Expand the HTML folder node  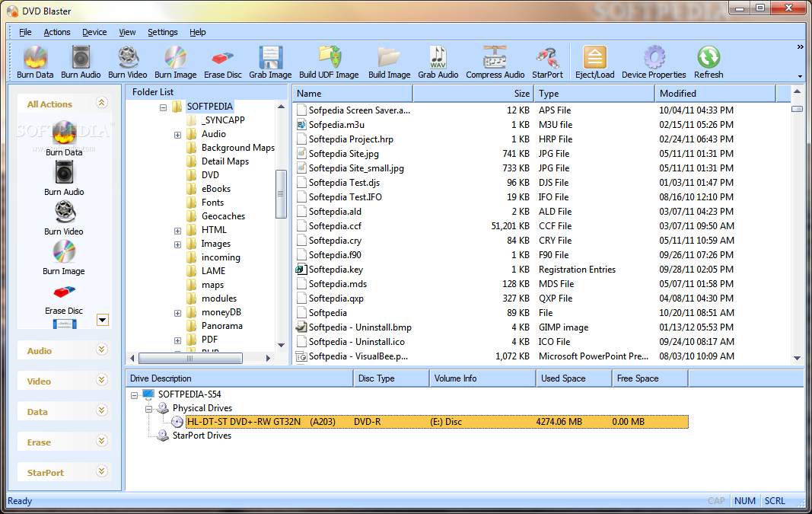pyautogui.click(x=177, y=231)
